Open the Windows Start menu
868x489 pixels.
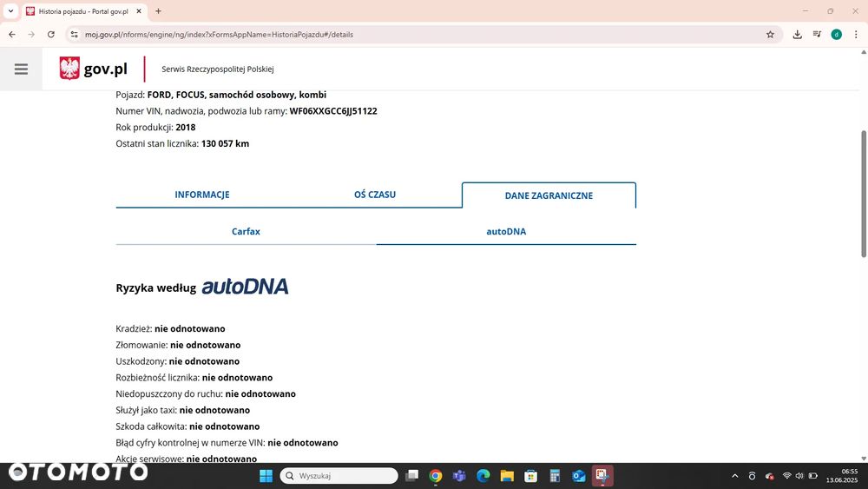click(266, 476)
